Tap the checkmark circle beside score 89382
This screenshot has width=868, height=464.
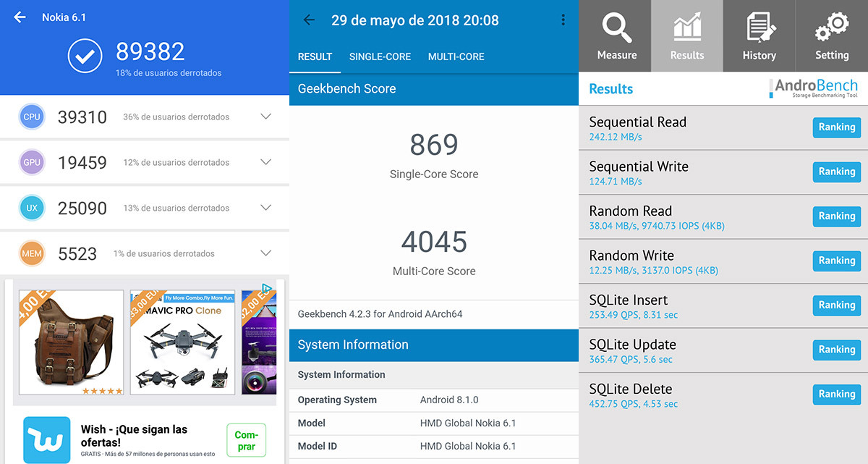[x=85, y=56]
